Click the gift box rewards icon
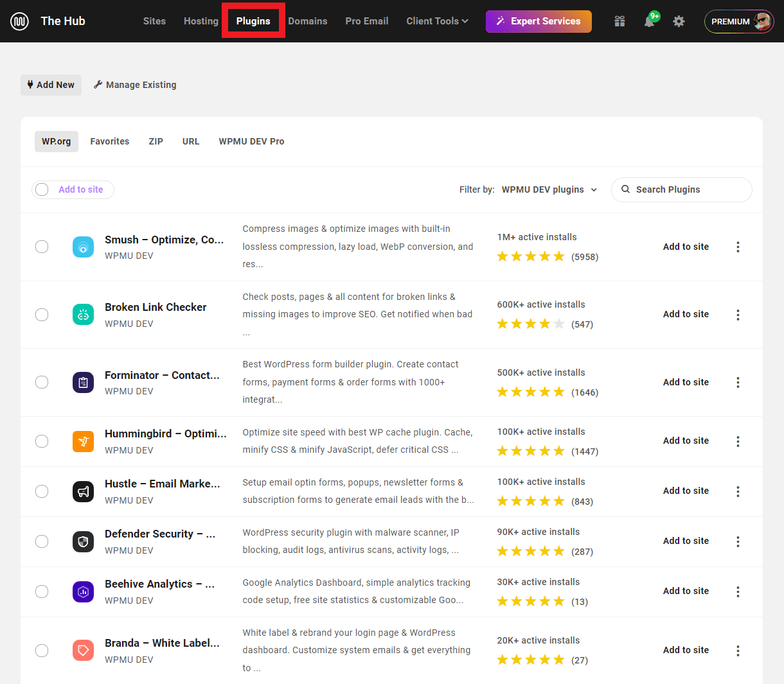 pos(619,21)
